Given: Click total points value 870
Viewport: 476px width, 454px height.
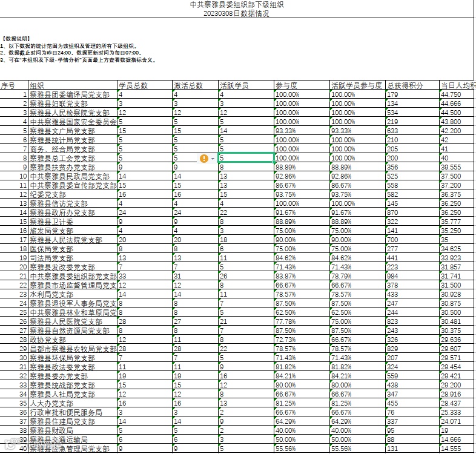Looking at the screenshot, I should coord(392,212).
